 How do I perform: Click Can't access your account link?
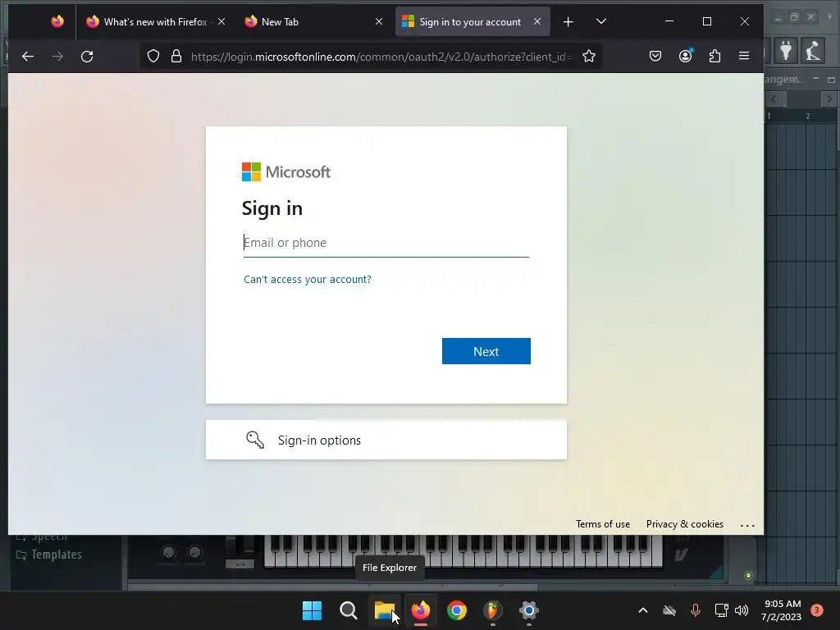tap(308, 279)
